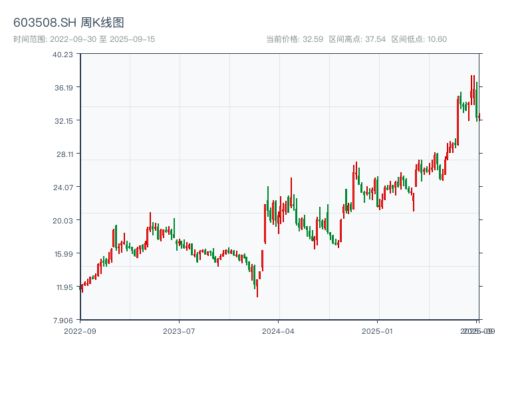Click the 2024-04 x-axis date label

click(x=278, y=331)
